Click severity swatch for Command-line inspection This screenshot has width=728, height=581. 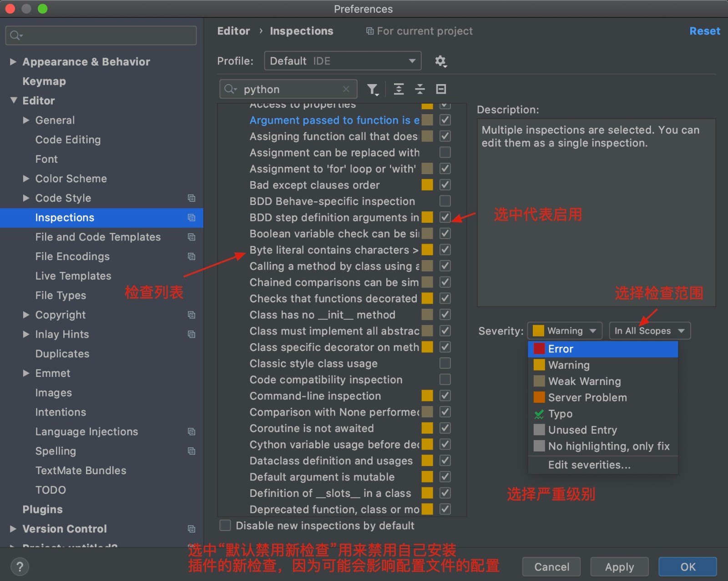click(427, 396)
